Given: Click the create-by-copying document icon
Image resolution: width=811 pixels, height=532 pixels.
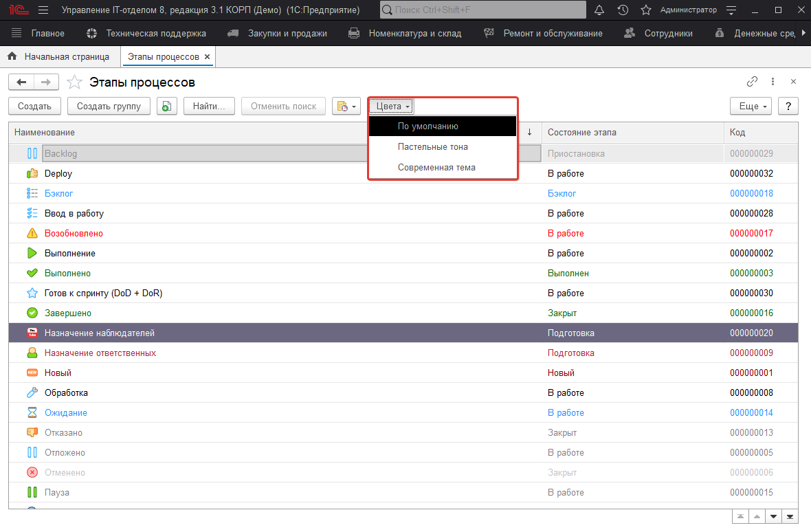Looking at the screenshot, I should tap(167, 107).
